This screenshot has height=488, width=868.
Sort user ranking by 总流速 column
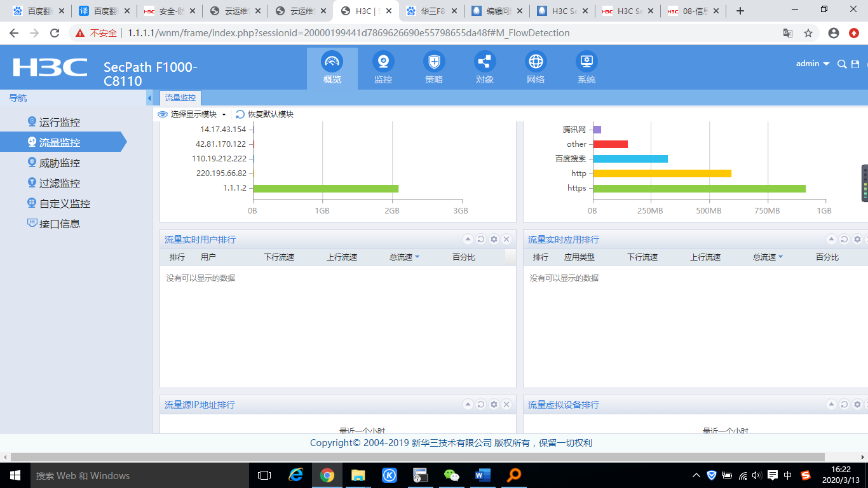tap(405, 257)
